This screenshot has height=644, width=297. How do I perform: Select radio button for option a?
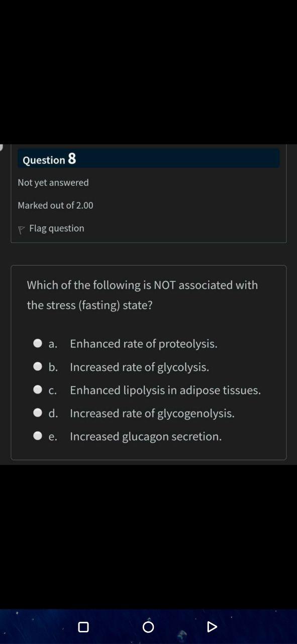click(x=38, y=343)
